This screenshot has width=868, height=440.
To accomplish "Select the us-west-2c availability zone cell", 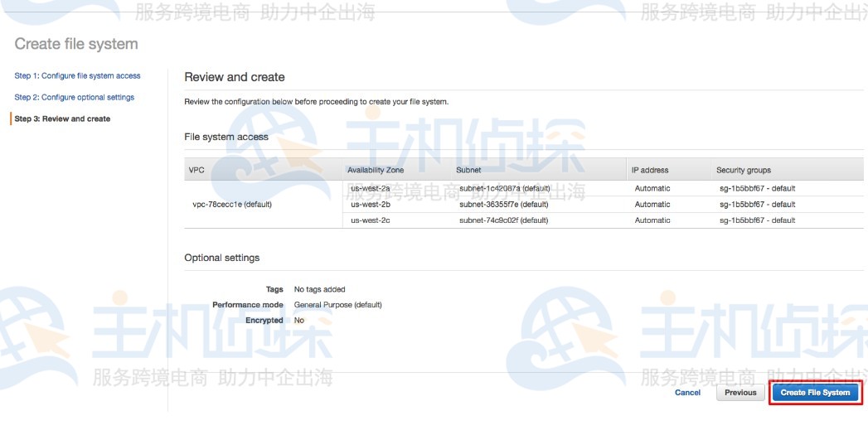I will (371, 220).
